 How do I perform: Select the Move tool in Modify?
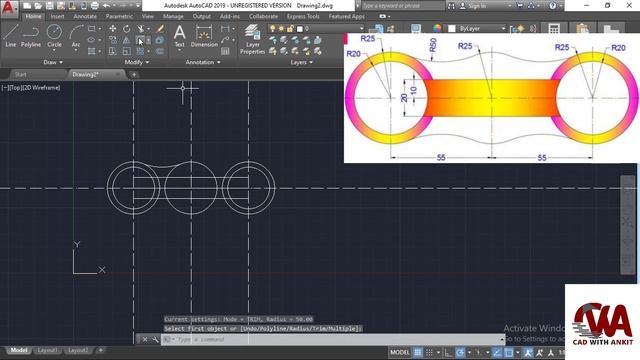click(113, 29)
